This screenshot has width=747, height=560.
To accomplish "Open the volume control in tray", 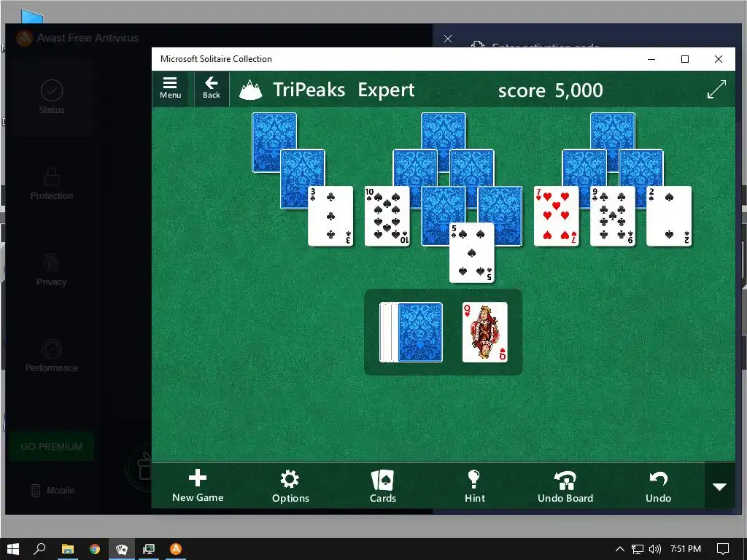I will [x=654, y=549].
